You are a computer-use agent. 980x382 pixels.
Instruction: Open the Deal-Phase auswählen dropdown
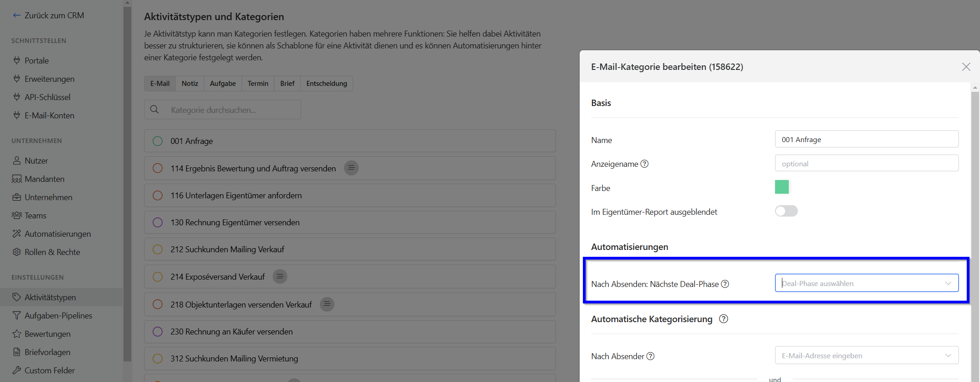tap(866, 283)
